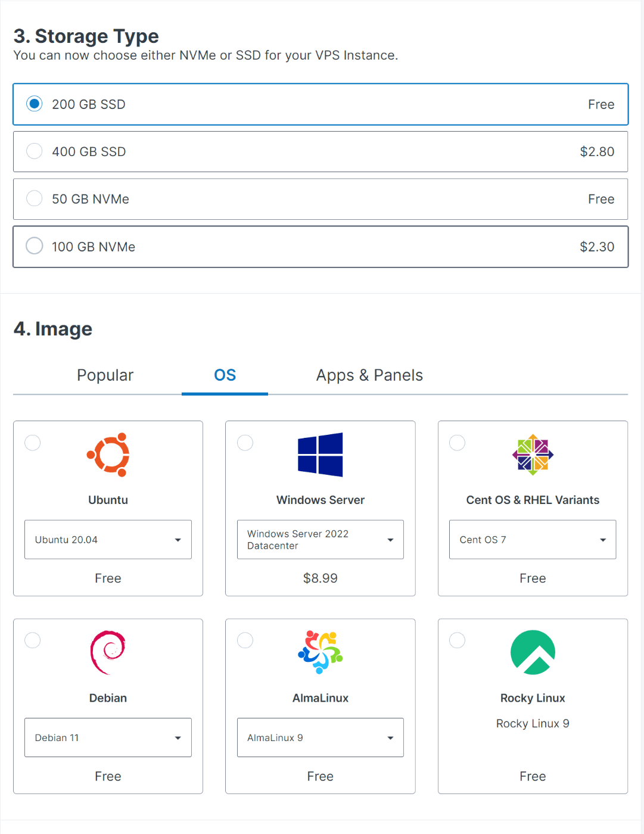644x834 pixels.
Task: Click the '100 GB NVMe' label text
Action: tap(94, 247)
